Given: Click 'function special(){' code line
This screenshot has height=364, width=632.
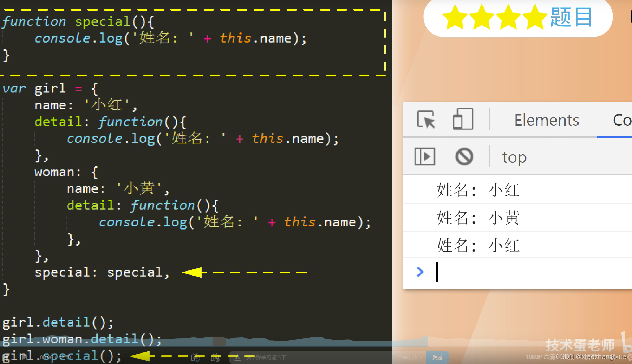Looking at the screenshot, I should pos(78,21).
